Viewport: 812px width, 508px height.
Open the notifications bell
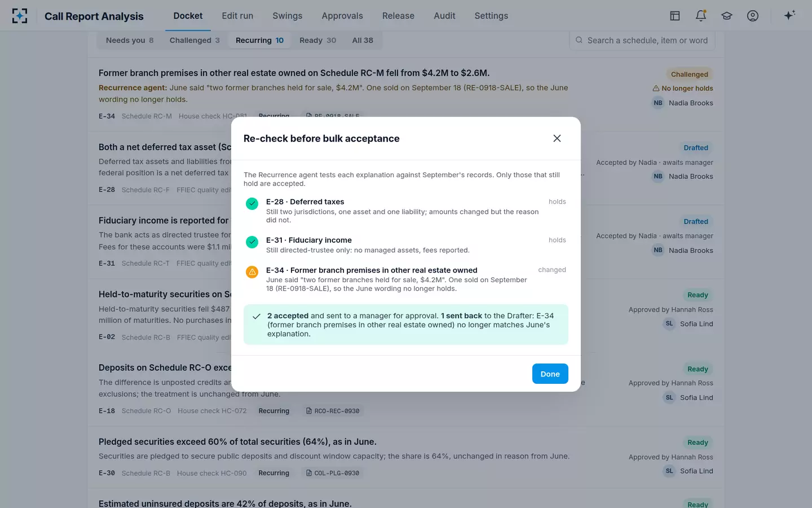pyautogui.click(x=701, y=16)
